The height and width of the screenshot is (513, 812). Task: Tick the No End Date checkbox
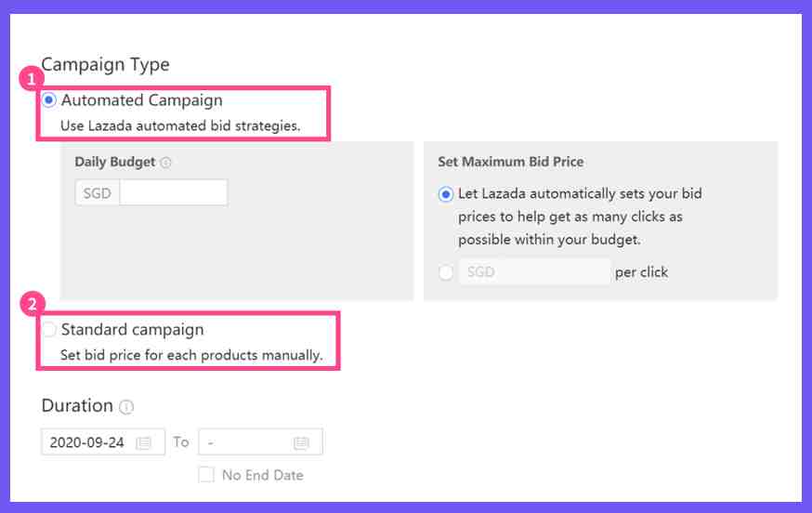point(206,474)
